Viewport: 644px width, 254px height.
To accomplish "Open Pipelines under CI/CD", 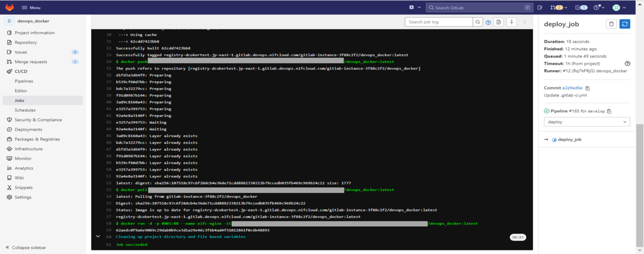I will (43, 81).
